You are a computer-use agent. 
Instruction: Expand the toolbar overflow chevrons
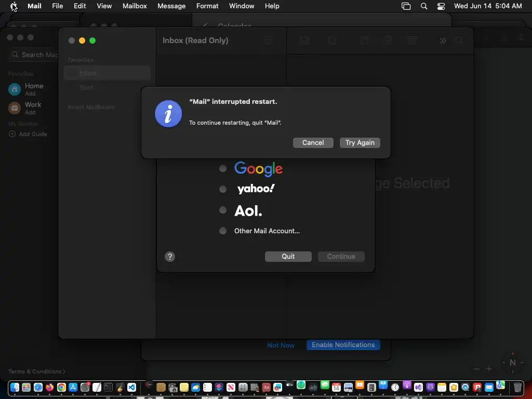[x=443, y=41]
